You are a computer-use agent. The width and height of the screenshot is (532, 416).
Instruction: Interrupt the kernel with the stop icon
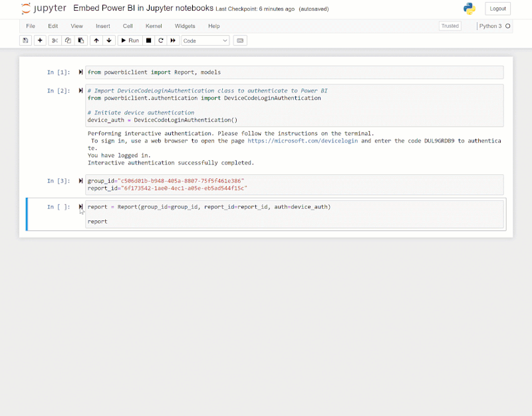click(148, 41)
